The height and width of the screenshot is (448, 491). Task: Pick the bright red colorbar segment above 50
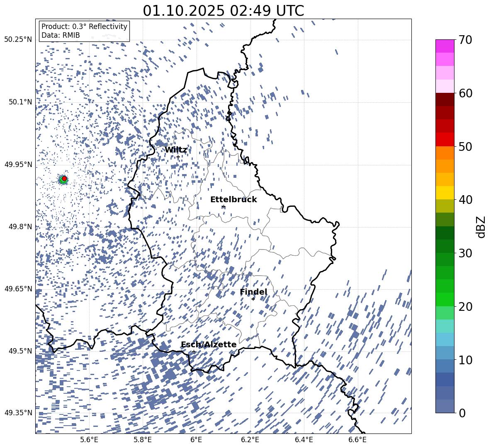point(445,140)
